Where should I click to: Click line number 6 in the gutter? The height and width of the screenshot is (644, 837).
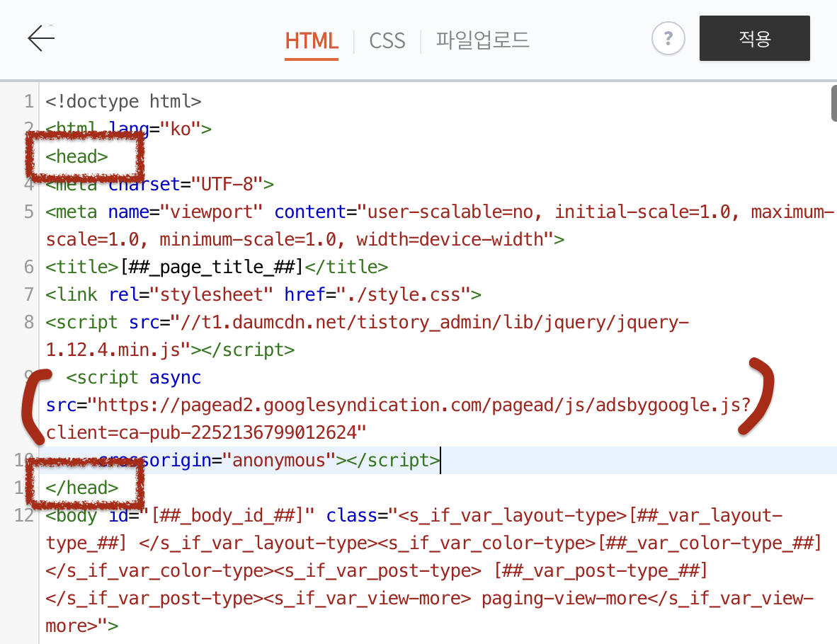tap(29, 267)
